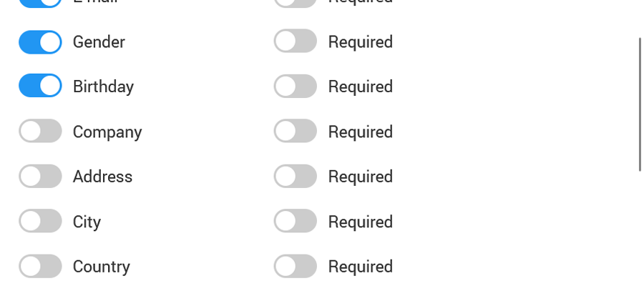Click the Gender label text
The image size is (644, 286).
[99, 42]
